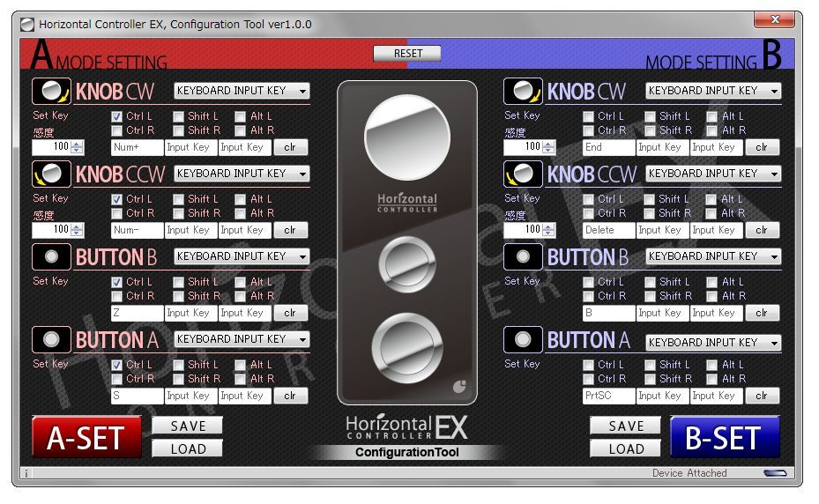Increase A-mode KNOB CW sensitivity stepper
Image resolution: width=819 pixels, height=504 pixels.
(x=77, y=144)
